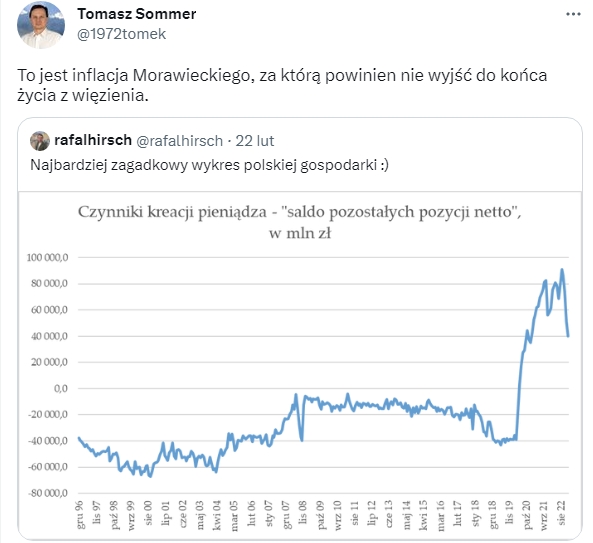Click the 100 000,0 y-axis label
593x543 pixels.
(48, 258)
